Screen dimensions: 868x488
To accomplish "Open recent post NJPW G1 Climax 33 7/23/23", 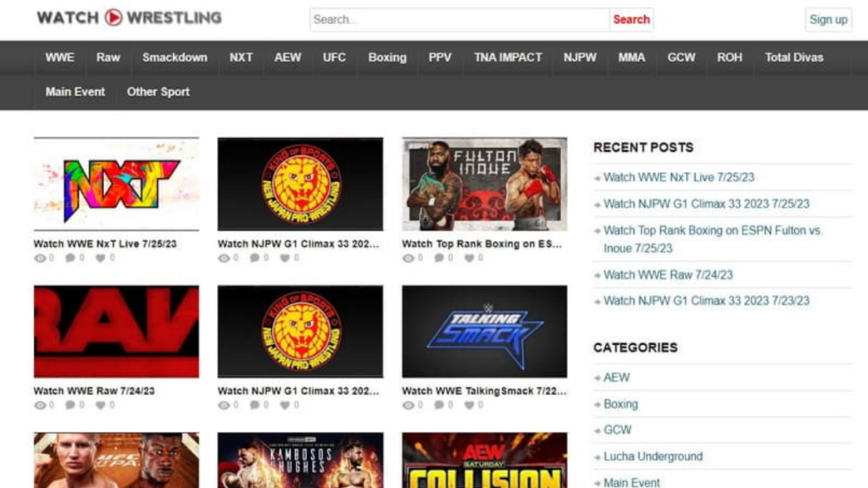I will (706, 301).
